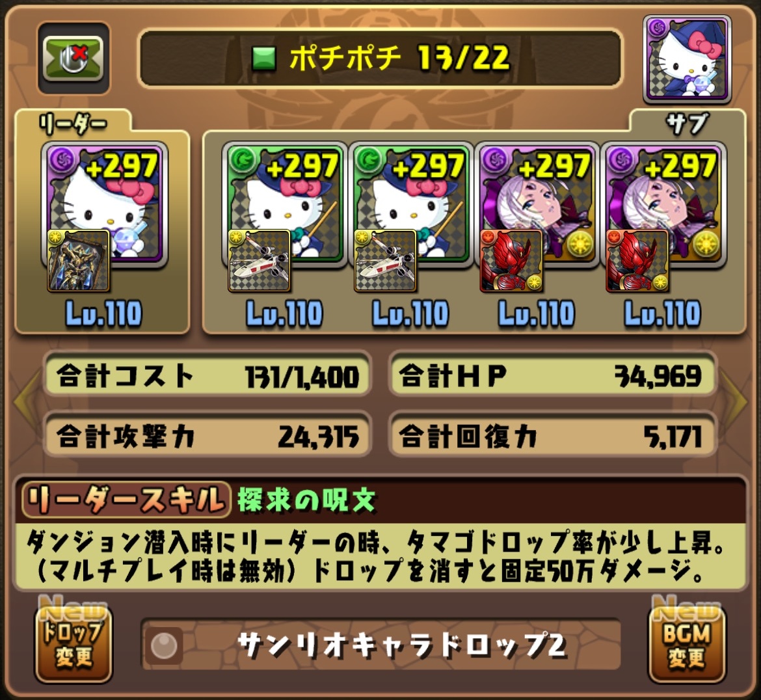Tap the leader Hello Kitty monster icon

pos(104,204)
